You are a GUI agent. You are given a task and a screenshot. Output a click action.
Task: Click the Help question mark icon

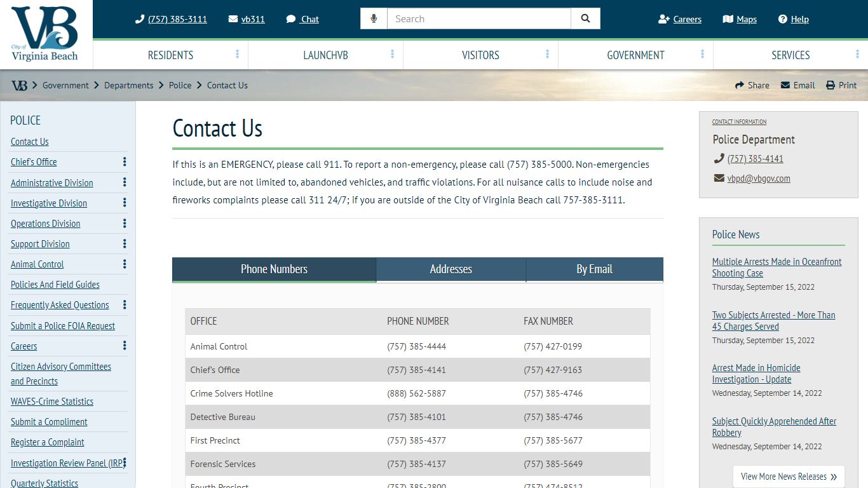click(783, 19)
